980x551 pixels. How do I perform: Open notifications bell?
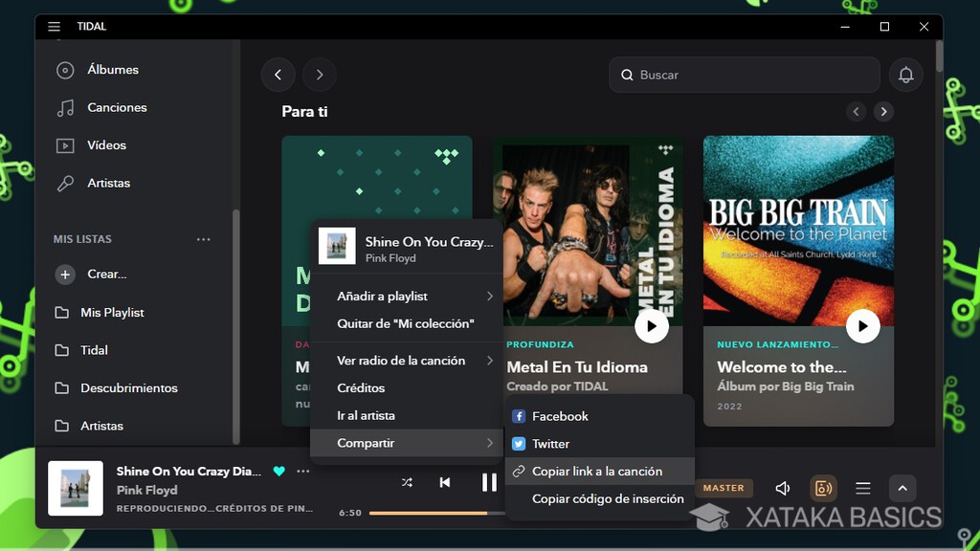[x=905, y=75]
